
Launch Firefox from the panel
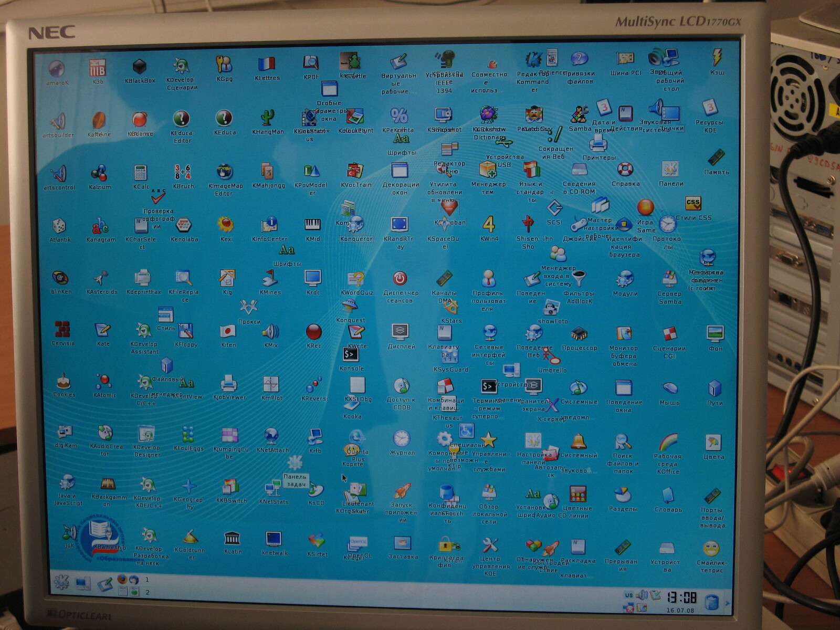click(x=122, y=579)
